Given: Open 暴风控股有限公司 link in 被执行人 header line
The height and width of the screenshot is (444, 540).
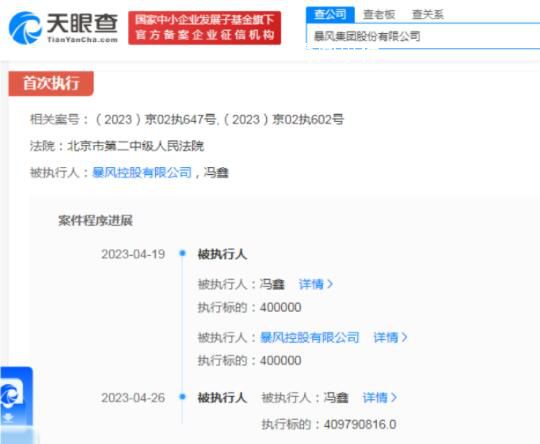Looking at the screenshot, I should click(142, 172).
